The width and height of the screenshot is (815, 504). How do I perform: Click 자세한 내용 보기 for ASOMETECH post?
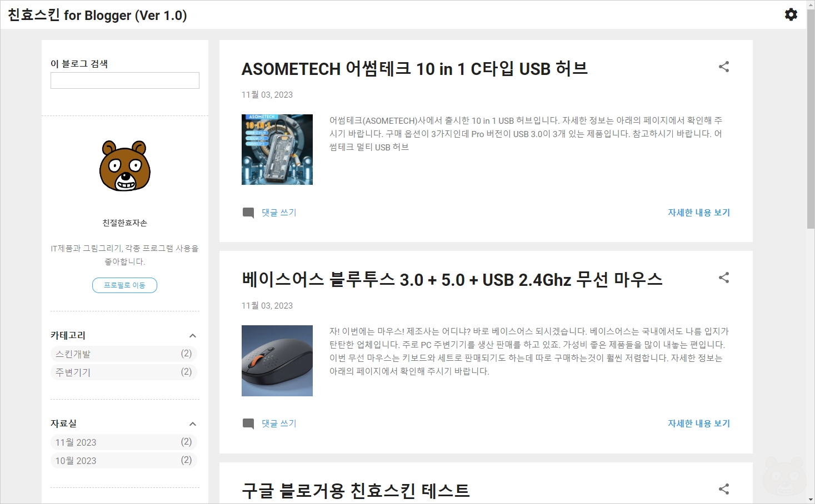coord(699,213)
